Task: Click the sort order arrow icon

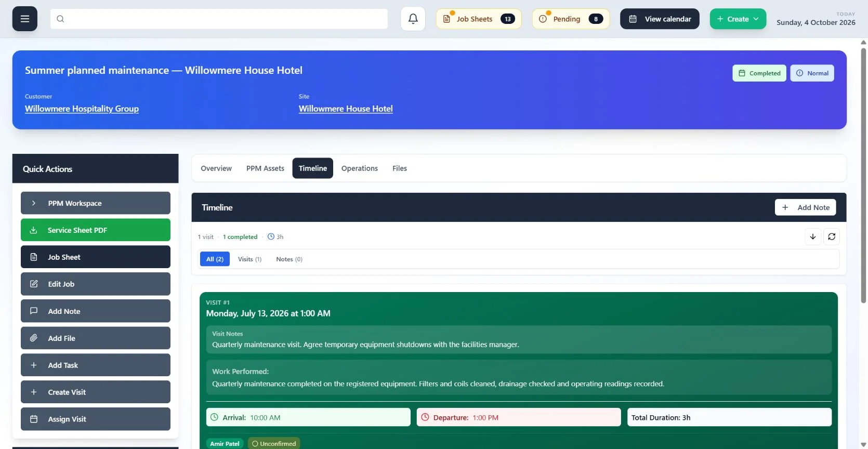Action: 813,236
